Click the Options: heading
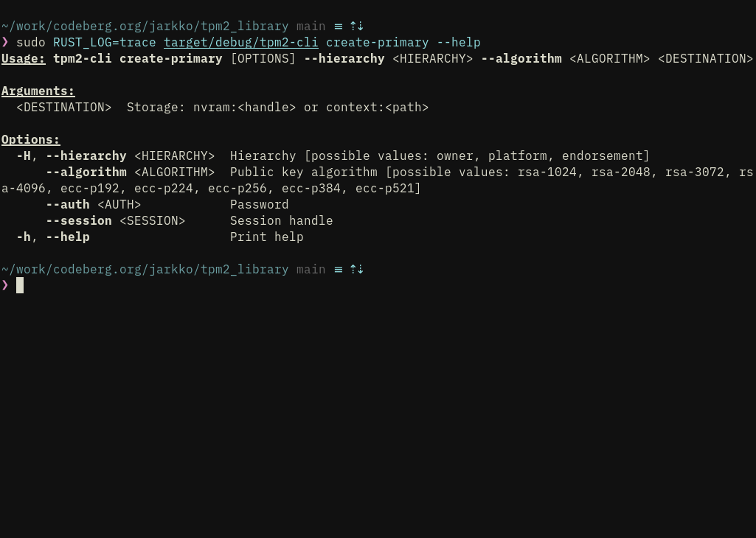Image resolution: width=756 pixels, height=538 pixels. 31,140
